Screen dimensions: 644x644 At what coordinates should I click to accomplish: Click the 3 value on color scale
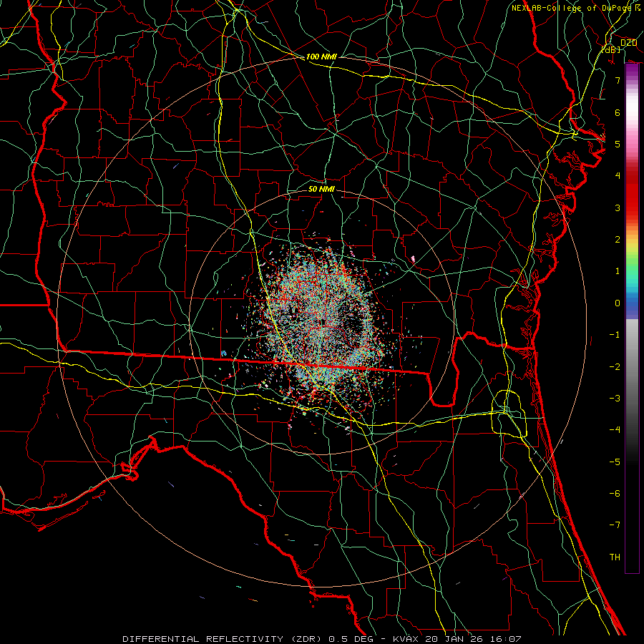click(x=618, y=208)
